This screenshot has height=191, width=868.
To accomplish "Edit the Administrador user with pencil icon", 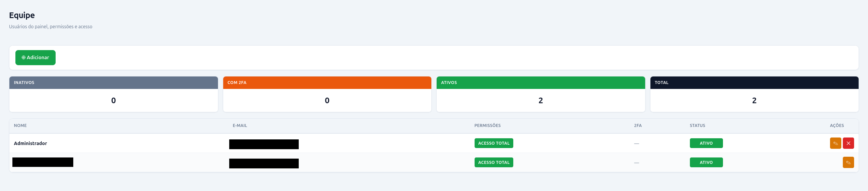I will click(x=835, y=143).
